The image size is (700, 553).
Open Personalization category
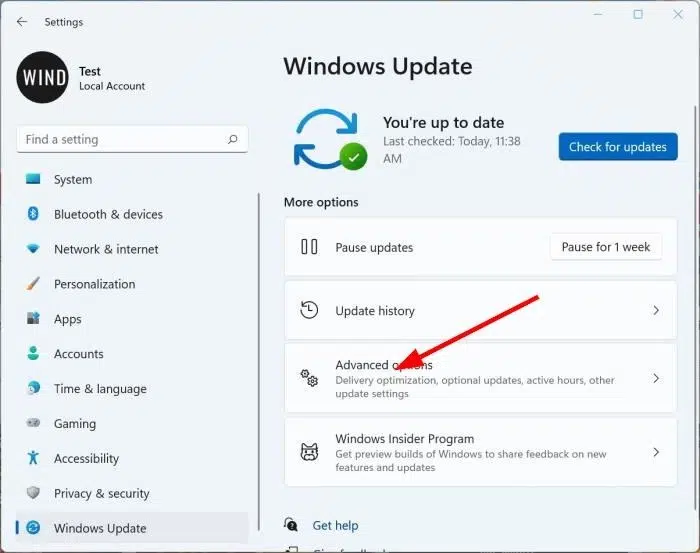coord(132,284)
